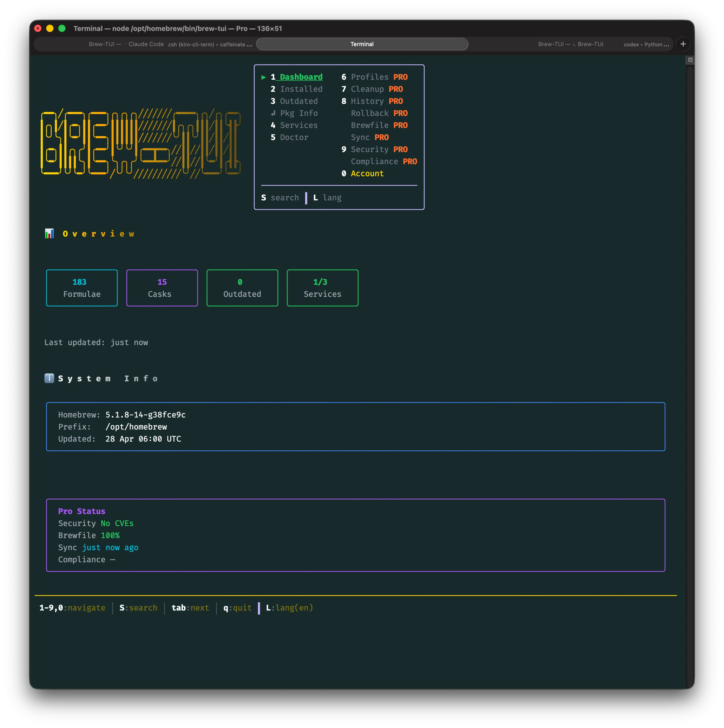Click the 'System Info' section heading

(108, 378)
